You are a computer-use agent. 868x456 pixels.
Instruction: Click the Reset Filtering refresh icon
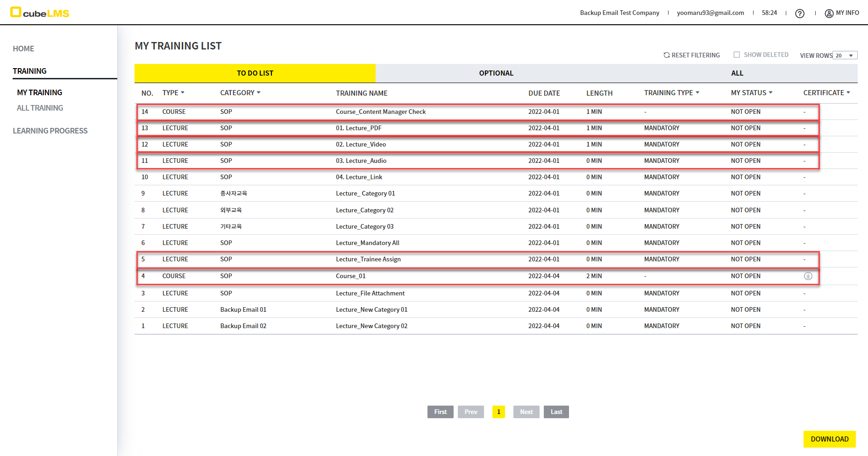[667, 55]
